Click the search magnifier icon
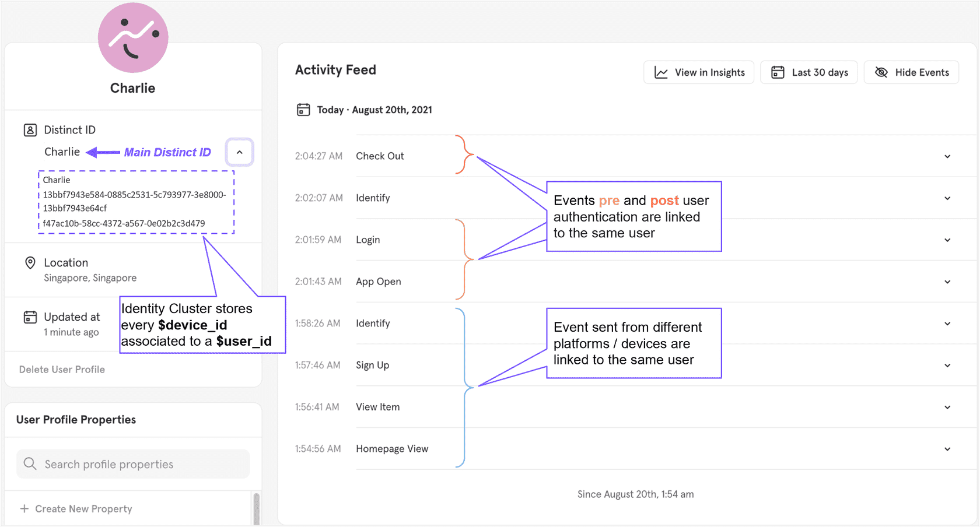Viewport: 980px width, 527px height. point(30,464)
